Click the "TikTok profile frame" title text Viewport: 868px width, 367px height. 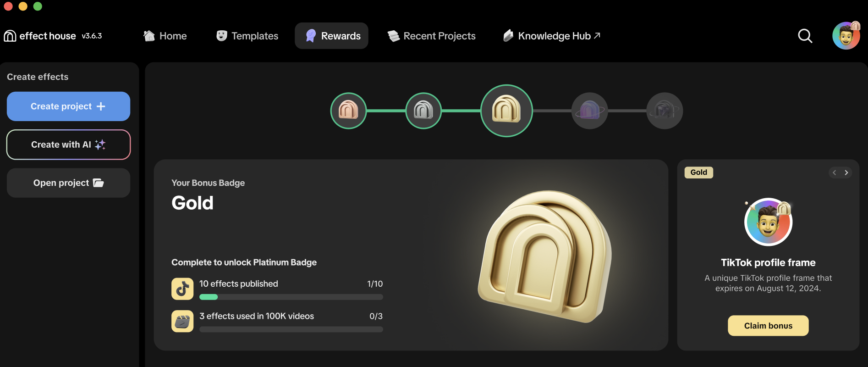(768, 262)
